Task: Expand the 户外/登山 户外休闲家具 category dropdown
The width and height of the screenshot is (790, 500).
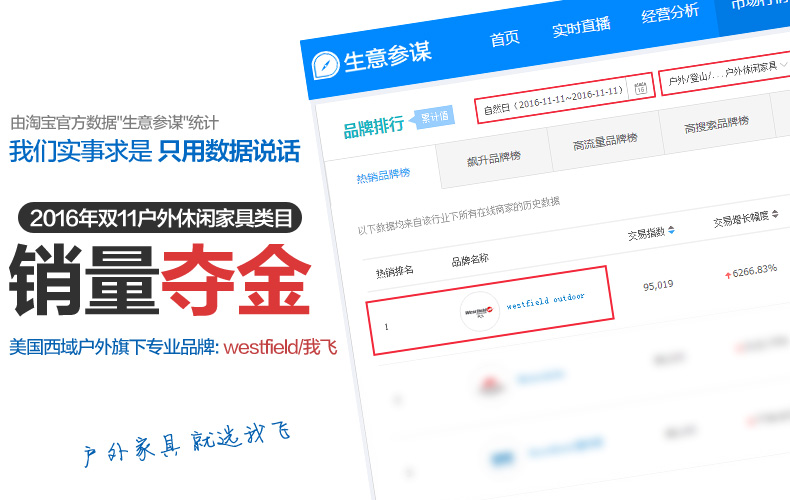Action: click(x=726, y=73)
